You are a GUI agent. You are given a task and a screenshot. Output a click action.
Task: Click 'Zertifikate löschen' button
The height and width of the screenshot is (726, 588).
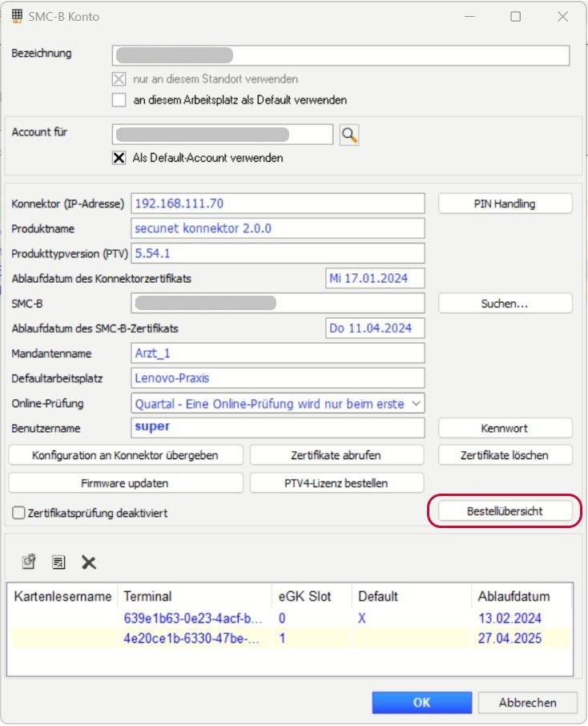tap(505, 455)
